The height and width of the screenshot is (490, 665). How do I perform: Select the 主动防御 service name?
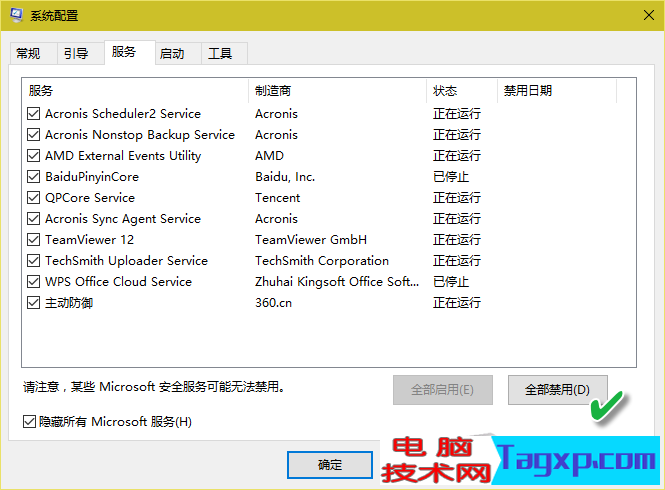click(69, 302)
